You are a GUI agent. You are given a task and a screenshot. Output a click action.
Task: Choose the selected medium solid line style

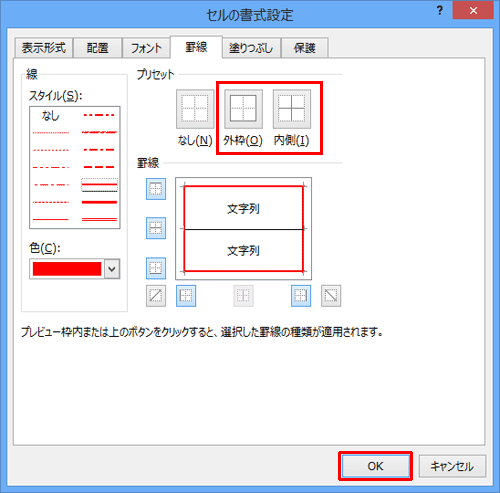tap(99, 185)
